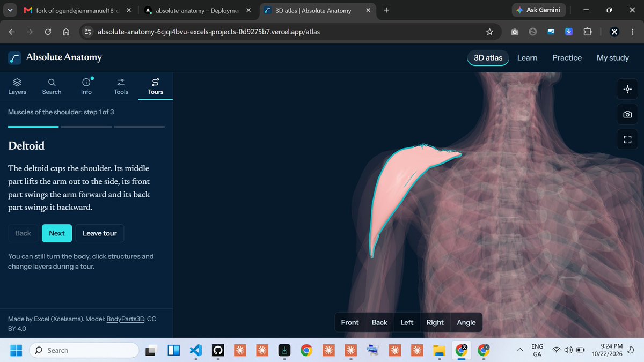Click the third tour progress segment
This screenshot has width=644, height=362.
[x=140, y=127]
